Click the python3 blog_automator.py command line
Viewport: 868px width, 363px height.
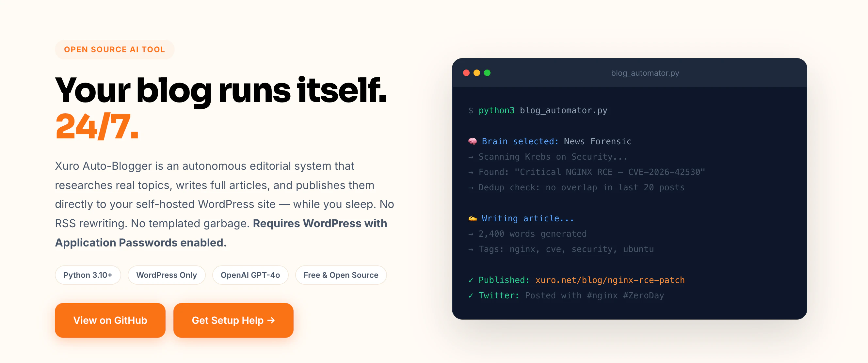click(538, 110)
